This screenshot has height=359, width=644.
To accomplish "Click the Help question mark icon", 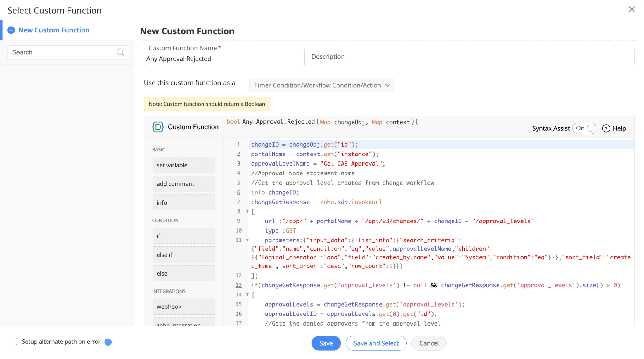I will pos(606,128).
